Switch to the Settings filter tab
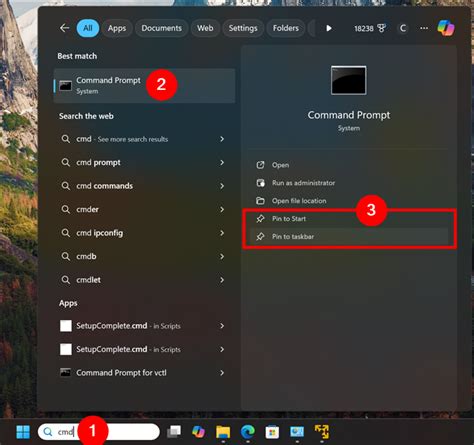 pyautogui.click(x=243, y=28)
